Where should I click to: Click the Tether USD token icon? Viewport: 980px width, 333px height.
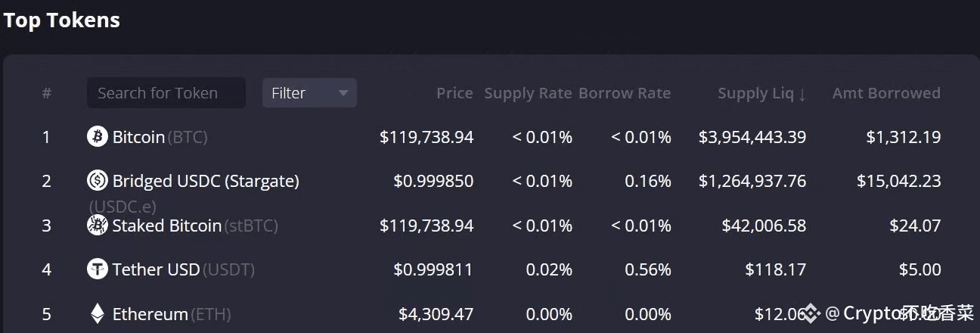(x=98, y=269)
